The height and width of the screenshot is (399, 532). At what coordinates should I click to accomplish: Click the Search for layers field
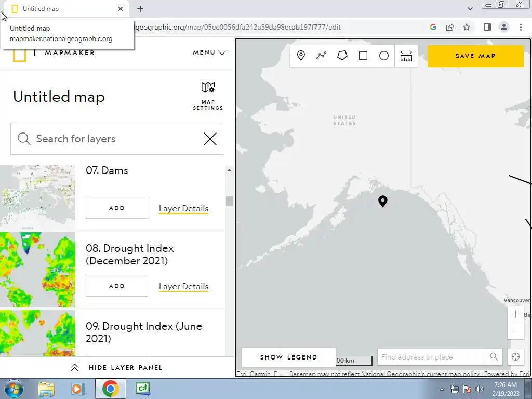coord(117,139)
